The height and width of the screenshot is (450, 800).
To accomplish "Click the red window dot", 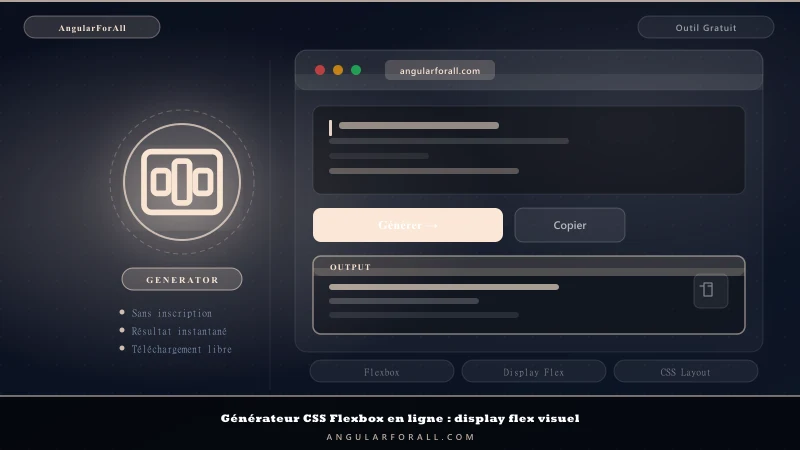I will (x=320, y=70).
